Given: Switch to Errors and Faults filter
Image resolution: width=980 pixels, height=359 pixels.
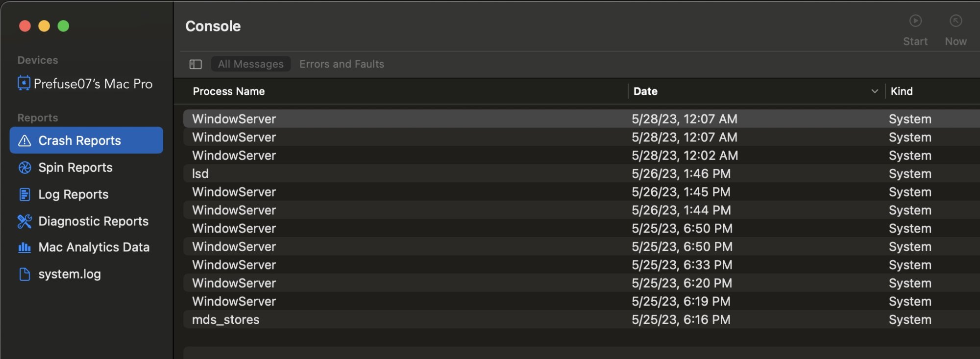Looking at the screenshot, I should pos(342,64).
